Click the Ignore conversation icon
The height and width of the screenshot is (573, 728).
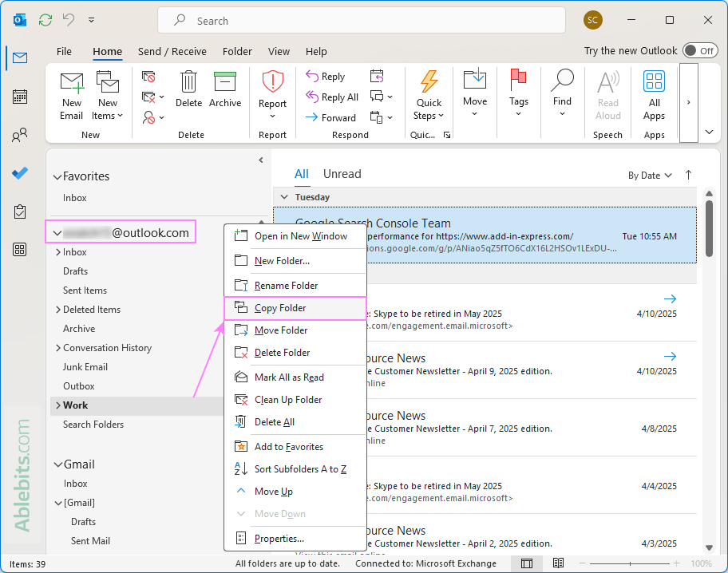(148, 77)
